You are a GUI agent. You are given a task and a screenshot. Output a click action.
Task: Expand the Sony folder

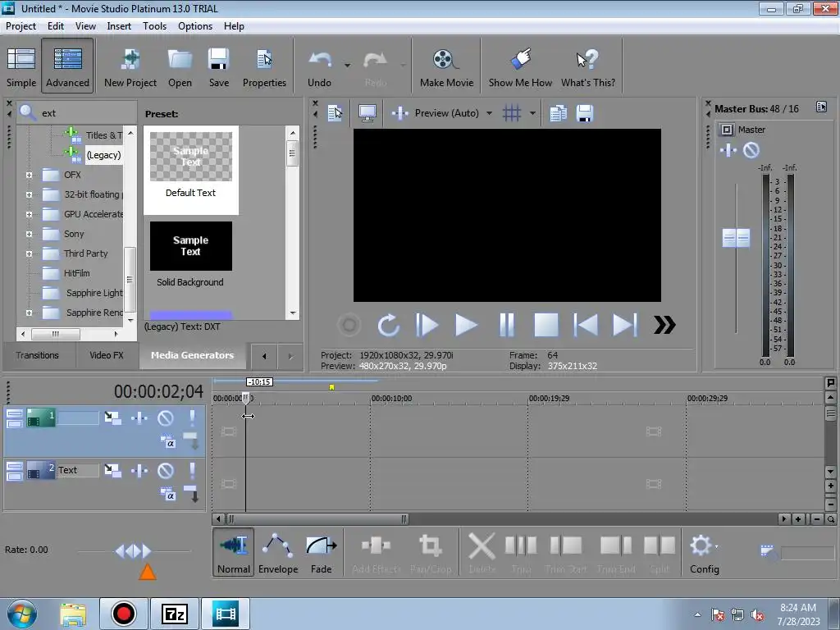pos(30,234)
